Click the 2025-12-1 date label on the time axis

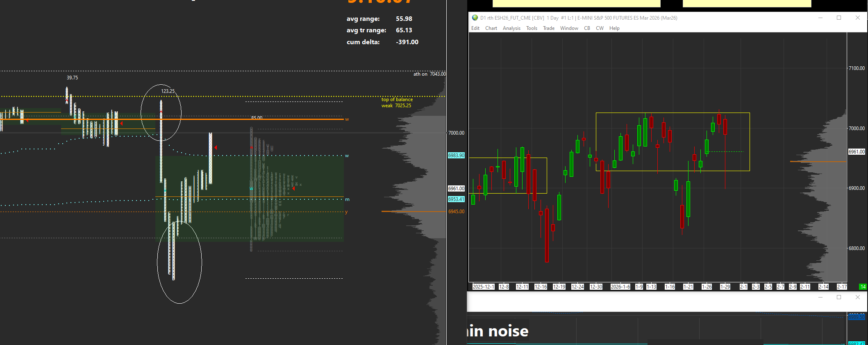(484, 287)
